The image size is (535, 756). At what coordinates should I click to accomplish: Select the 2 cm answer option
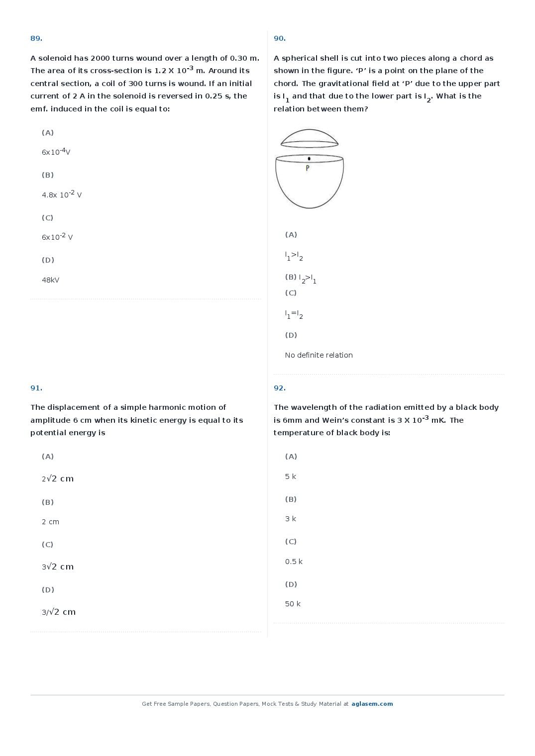50,522
